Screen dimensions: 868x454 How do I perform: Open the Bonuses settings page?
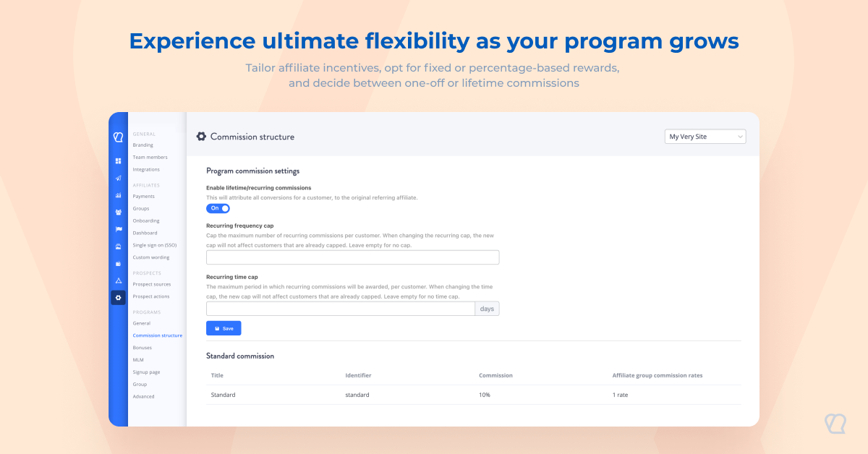click(142, 348)
